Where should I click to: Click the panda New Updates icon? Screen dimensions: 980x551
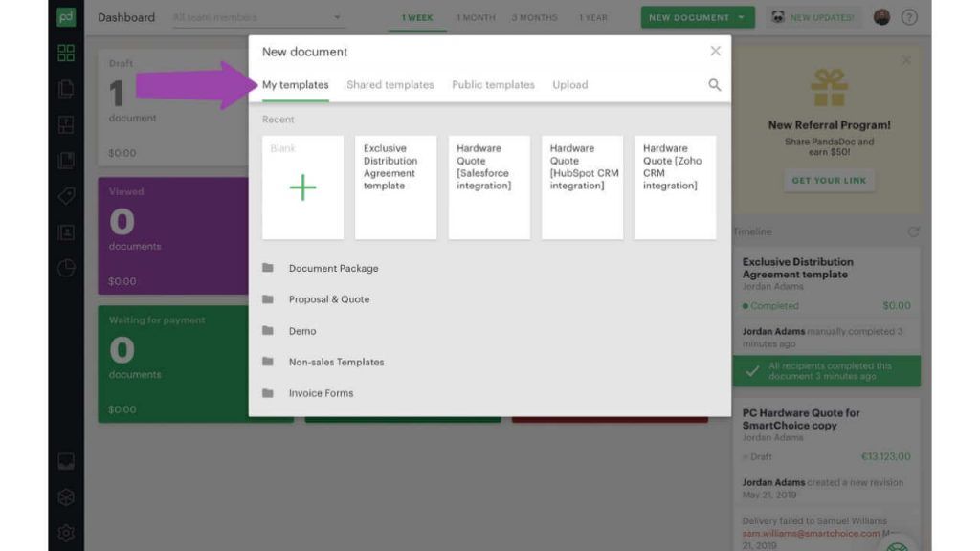click(777, 17)
